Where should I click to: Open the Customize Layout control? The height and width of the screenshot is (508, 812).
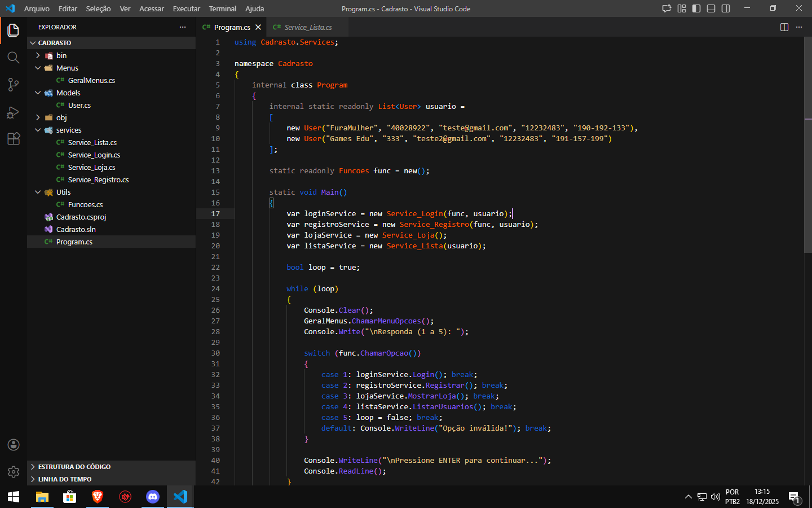(x=682, y=8)
